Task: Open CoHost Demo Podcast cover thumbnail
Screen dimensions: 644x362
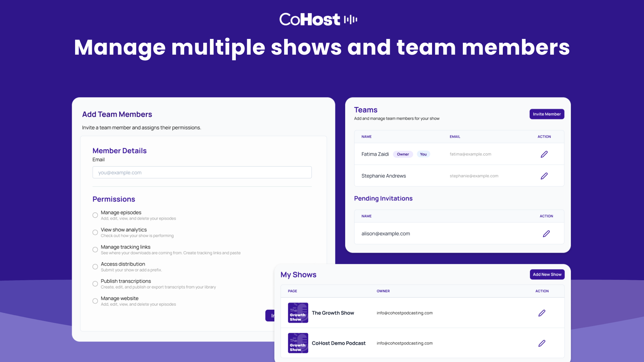Action: coord(298,343)
